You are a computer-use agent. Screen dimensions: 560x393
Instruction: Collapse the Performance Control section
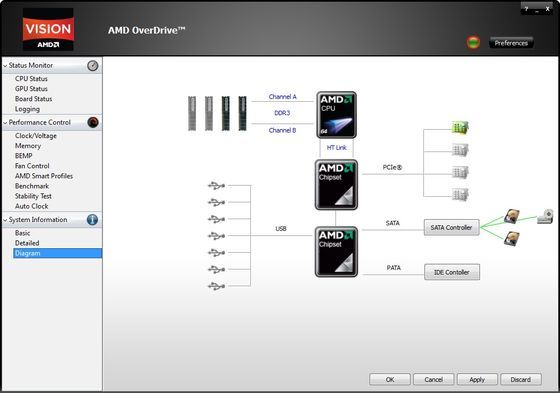pos(5,123)
